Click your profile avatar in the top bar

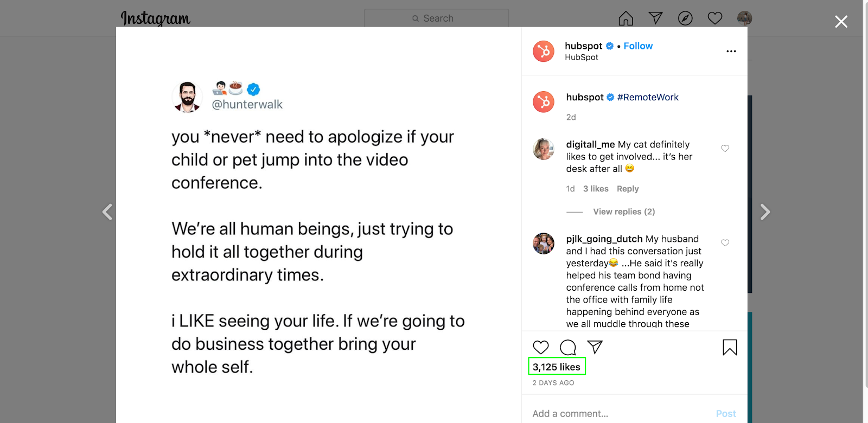pyautogui.click(x=744, y=18)
